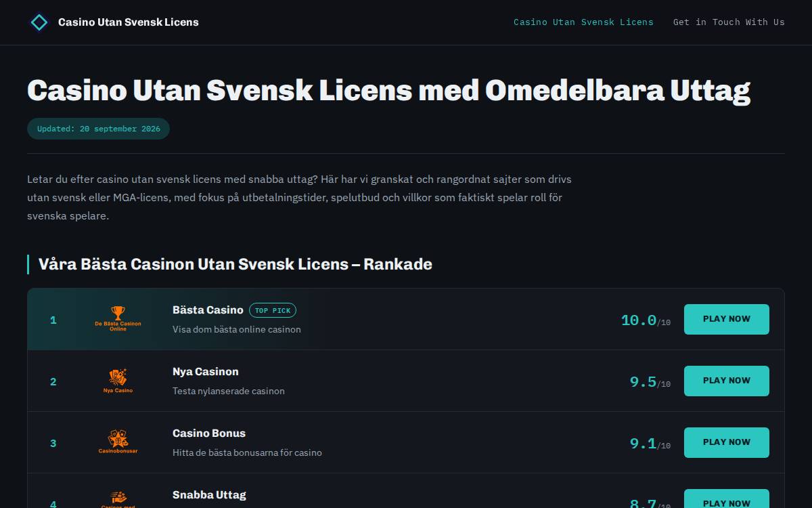Image resolution: width=812 pixels, height=508 pixels.
Task: Click the Casinobonusar logo image
Action: coord(118,442)
